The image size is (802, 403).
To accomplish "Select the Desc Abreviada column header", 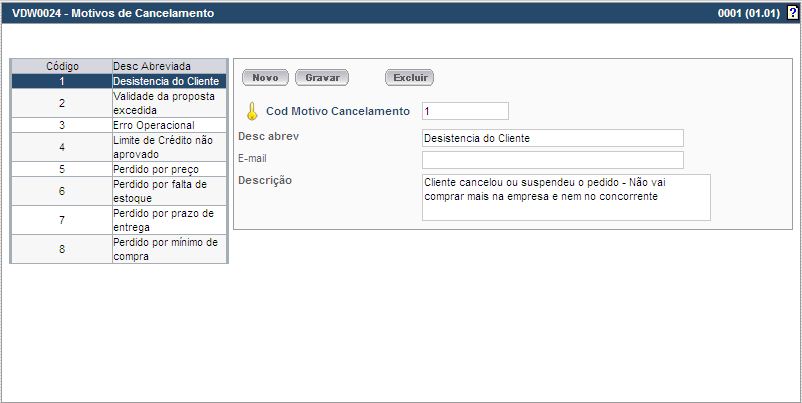I will 169,66.
